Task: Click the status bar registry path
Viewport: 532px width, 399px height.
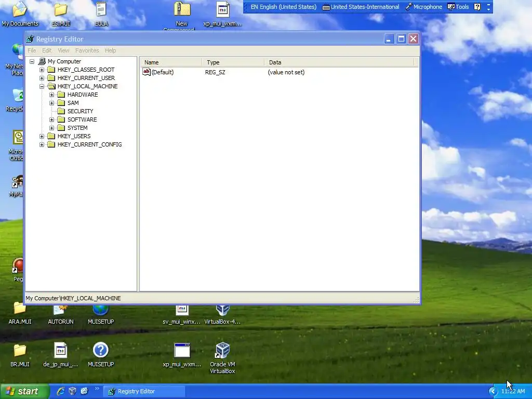Action: 73,298
